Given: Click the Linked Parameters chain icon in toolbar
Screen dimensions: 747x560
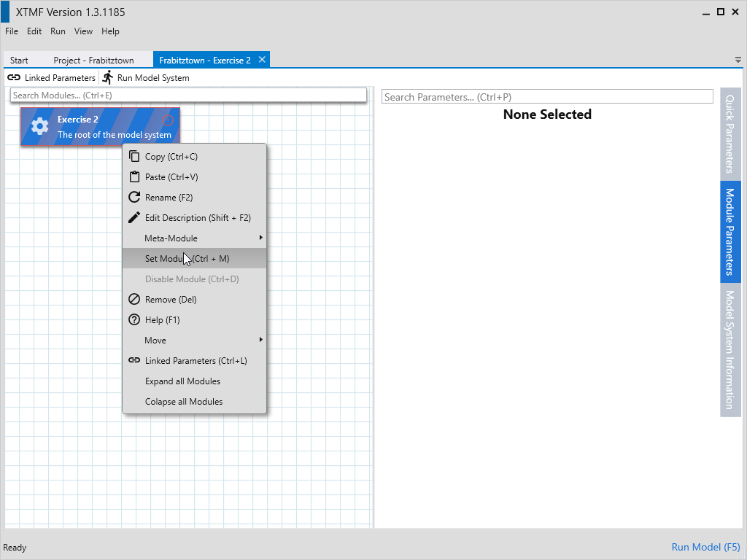Looking at the screenshot, I should (14, 78).
